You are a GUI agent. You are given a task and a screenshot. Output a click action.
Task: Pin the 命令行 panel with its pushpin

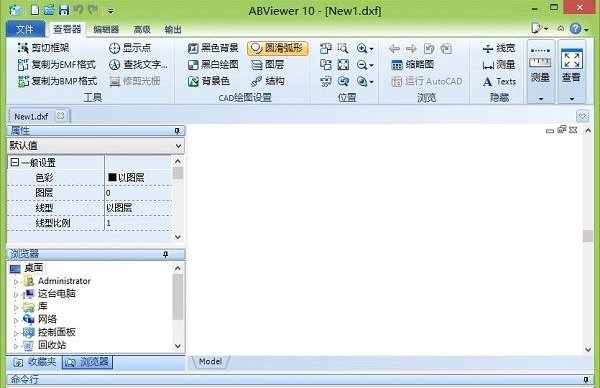[585, 380]
